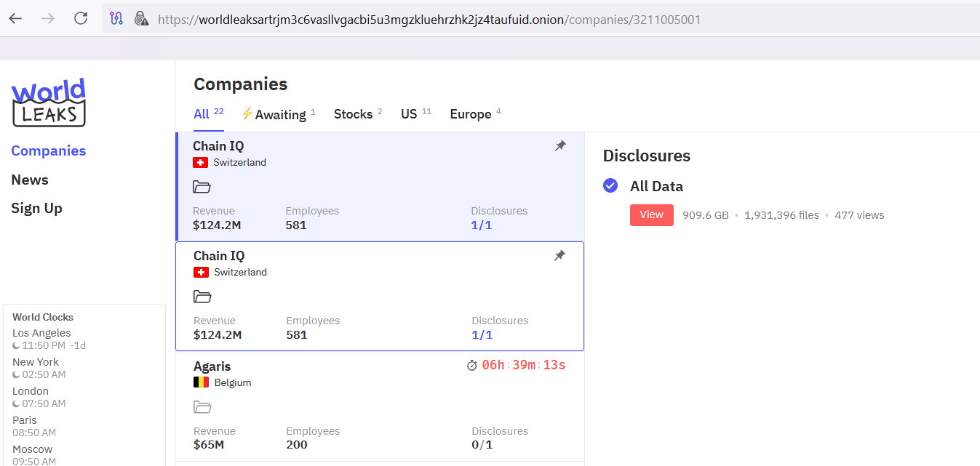
Task: Click the folder icon in the Agaris card
Action: [202, 407]
